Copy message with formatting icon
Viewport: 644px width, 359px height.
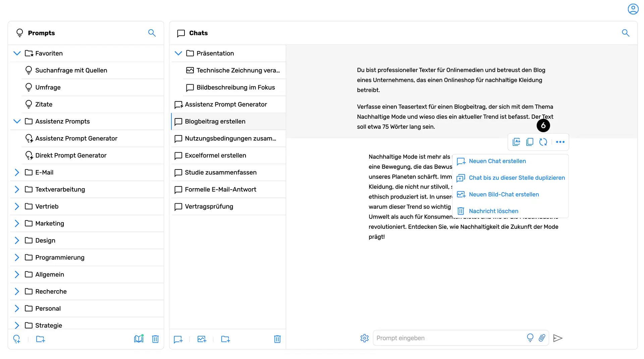point(517,142)
